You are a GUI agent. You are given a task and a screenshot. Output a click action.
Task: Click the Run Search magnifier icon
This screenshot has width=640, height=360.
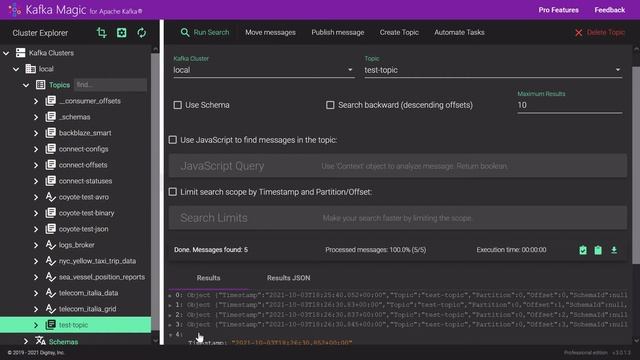click(185, 32)
